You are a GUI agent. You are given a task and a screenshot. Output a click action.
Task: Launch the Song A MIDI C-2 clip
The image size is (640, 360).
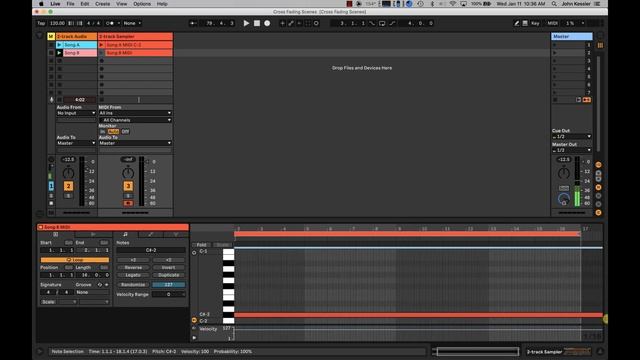pos(102,44)
